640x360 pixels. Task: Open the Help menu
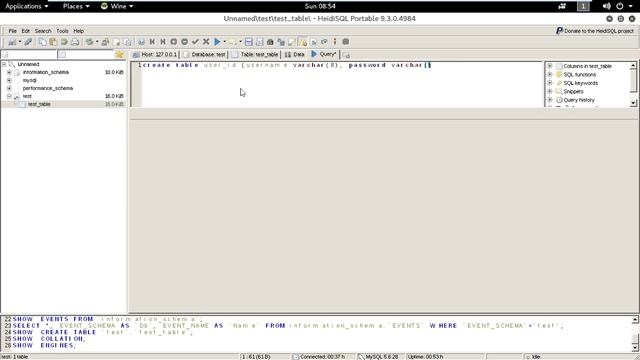click(78, 31)
